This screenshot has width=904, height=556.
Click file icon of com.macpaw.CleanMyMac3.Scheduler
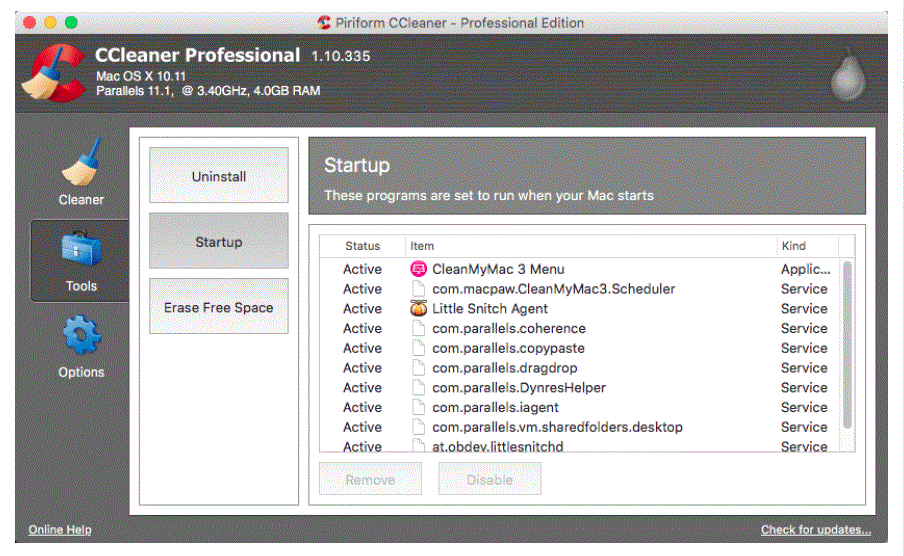(419, 288)
